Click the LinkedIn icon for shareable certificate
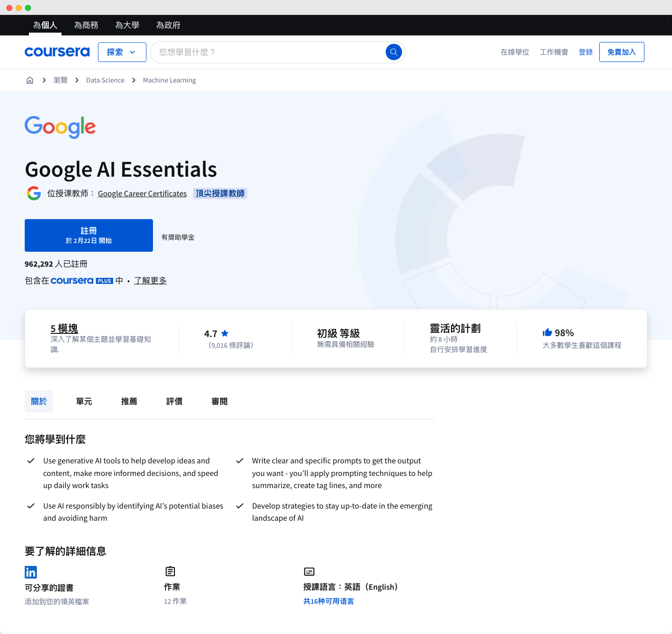672x634 pixels. tap(31, 572)
